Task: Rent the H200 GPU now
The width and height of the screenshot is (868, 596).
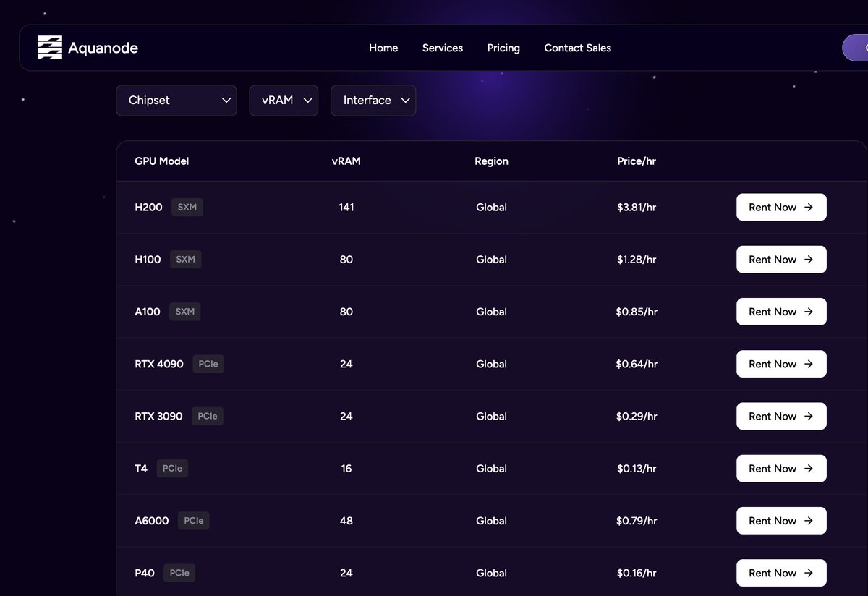Action: (781, 207)
